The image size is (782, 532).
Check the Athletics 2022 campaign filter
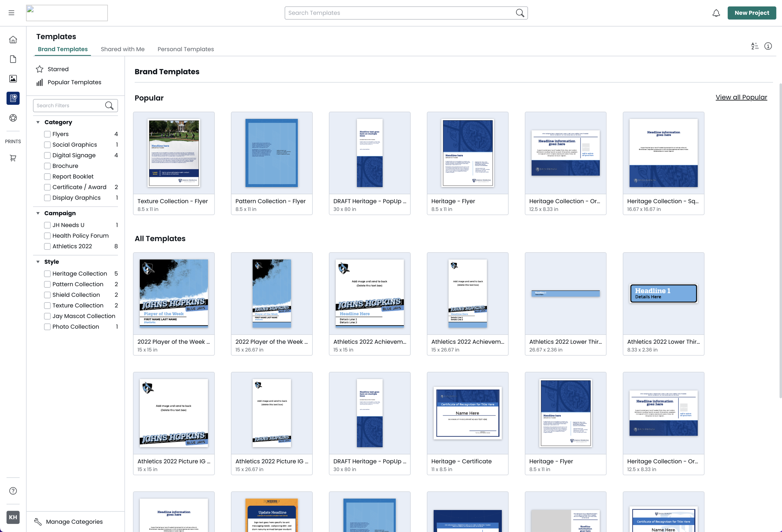coord(47,246)
